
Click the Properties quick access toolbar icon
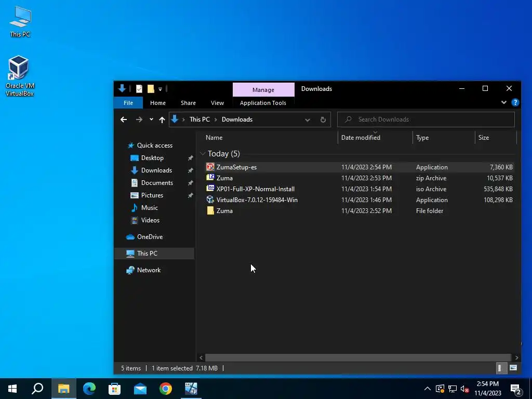[139, 89]
